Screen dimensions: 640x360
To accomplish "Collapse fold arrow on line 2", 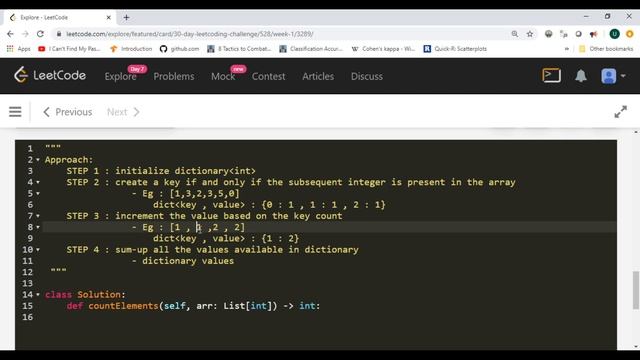I will point(38,160).
